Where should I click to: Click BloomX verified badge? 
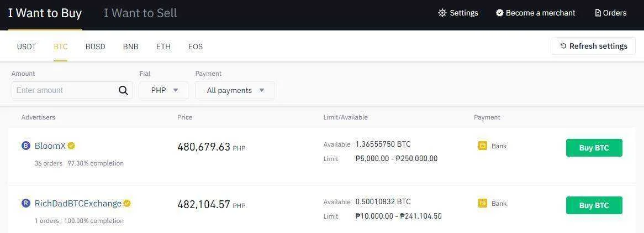[71, 146]
